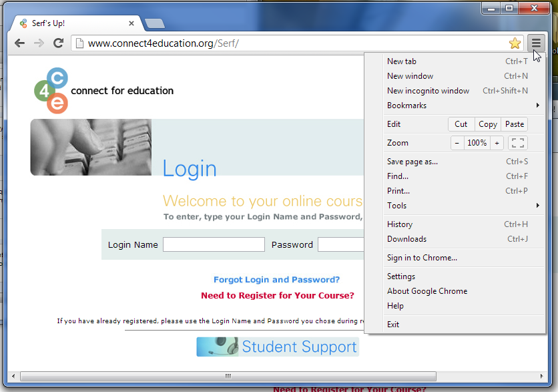Click the horizontal scrollbar thumb
This screenshot has width=558, height=392.
pos(228,376)
